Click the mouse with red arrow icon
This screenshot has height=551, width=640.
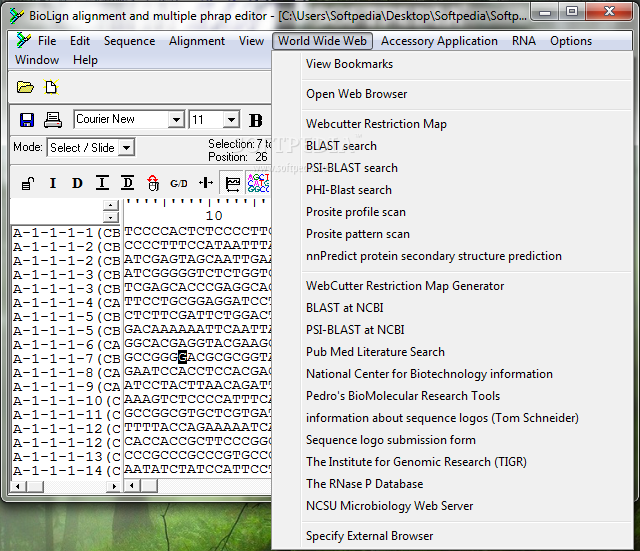[153, 183]
